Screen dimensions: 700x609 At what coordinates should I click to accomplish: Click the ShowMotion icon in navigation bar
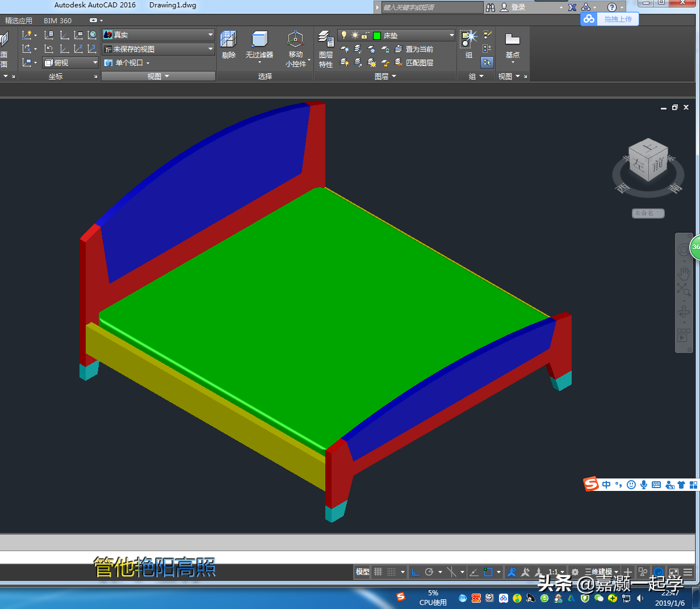(x=684, y=335)
